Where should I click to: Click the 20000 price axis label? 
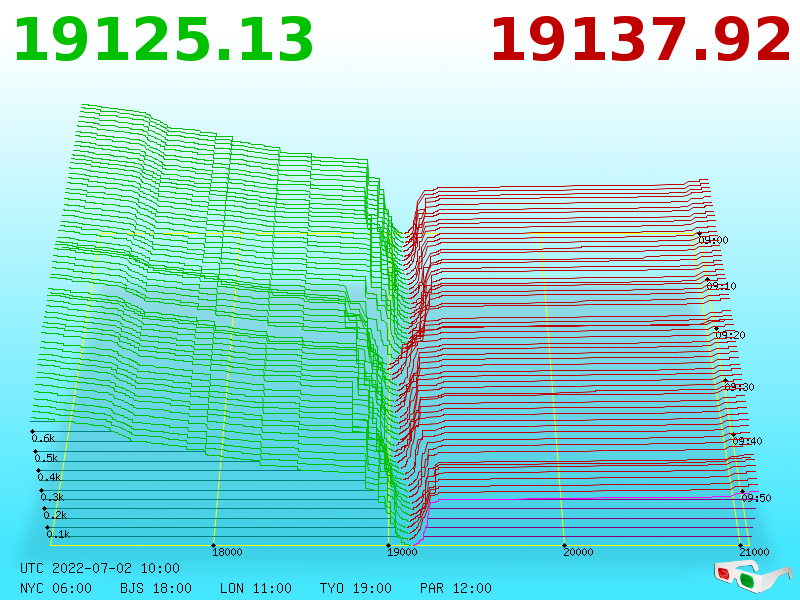tap(578, 552)
